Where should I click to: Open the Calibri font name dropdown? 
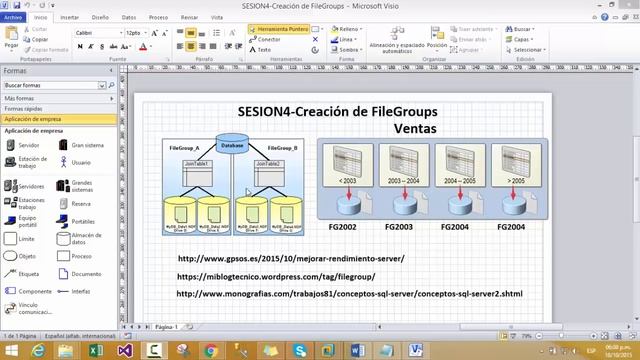(121, 33)
